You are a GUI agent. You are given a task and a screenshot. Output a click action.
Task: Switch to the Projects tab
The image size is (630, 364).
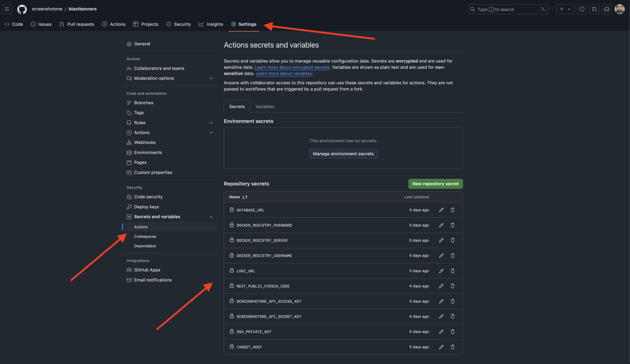[x=146, y=24]
